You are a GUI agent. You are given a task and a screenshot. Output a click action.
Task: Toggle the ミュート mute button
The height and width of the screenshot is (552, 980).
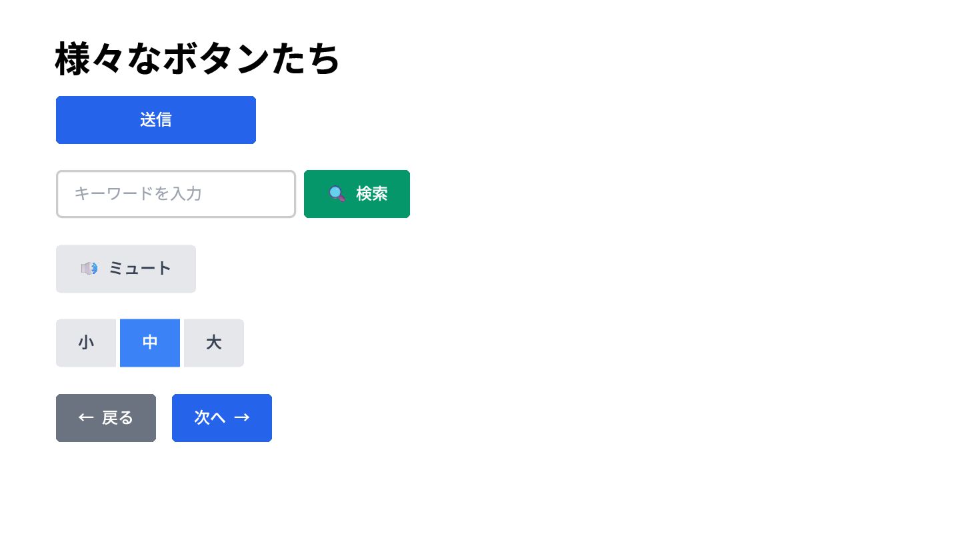click(126, 269)
